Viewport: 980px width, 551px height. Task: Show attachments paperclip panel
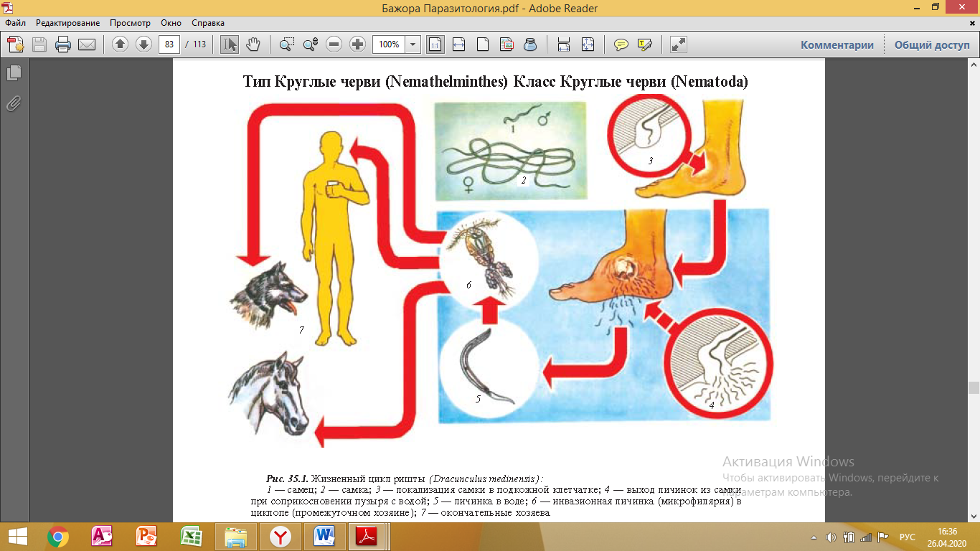pos(14,103)
